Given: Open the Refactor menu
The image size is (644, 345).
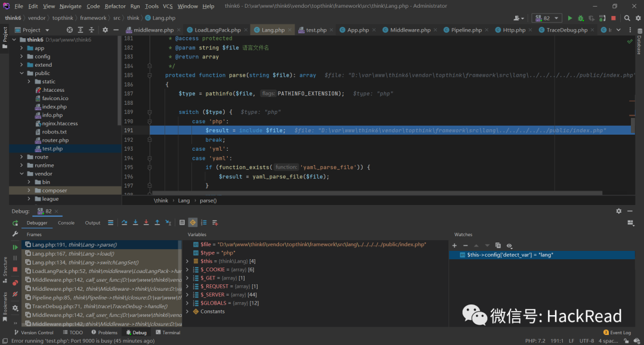Looking at the screenshot, I should pyautogui.click(x=115, y=6).
